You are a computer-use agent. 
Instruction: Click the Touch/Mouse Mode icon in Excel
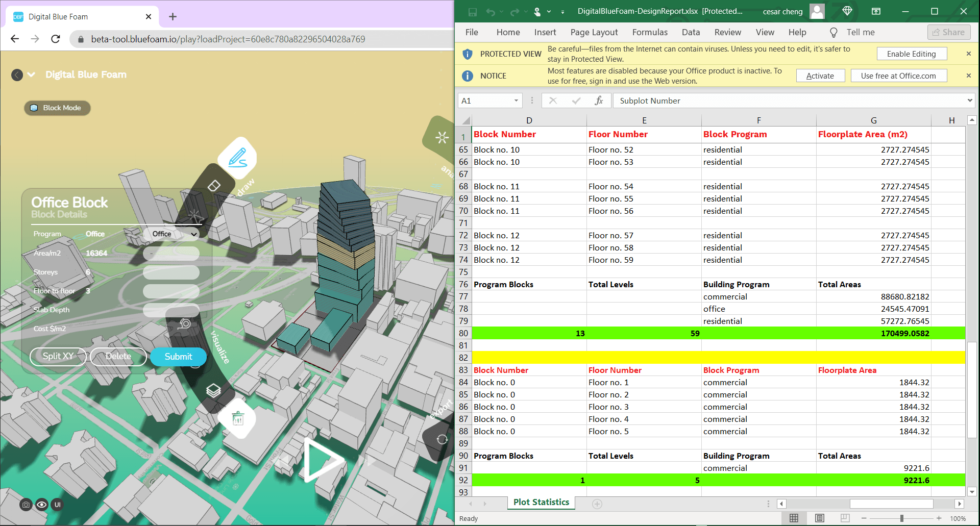coord(537,12)
